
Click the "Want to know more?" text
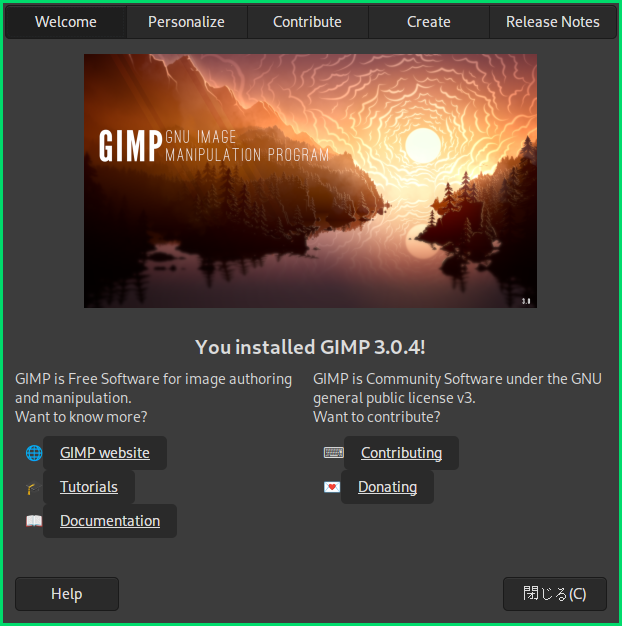click(x=81, y=417)
